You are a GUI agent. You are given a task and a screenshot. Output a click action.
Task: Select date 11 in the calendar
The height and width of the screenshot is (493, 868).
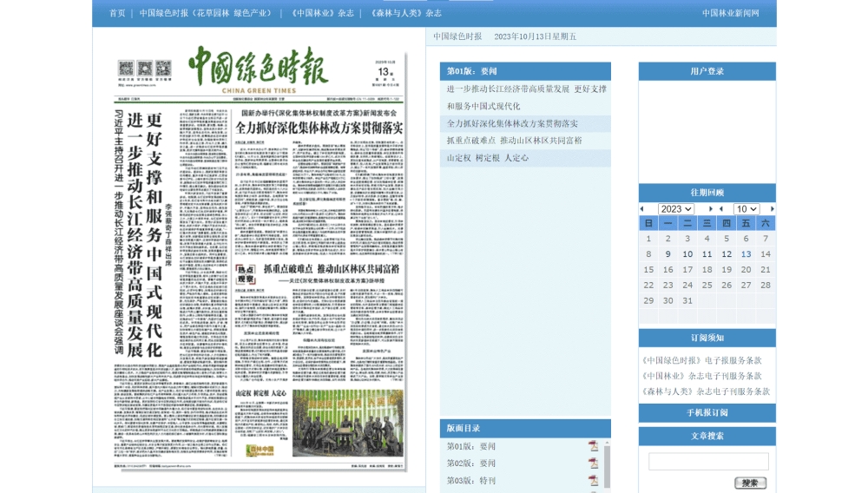click(707, 254)
